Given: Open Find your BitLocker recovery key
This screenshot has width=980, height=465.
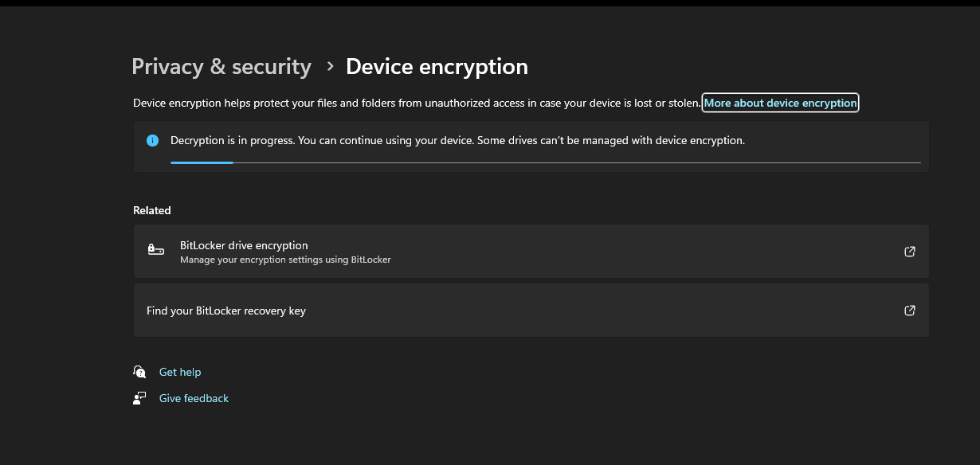Looking at the screenshot, I should [226, 311].
